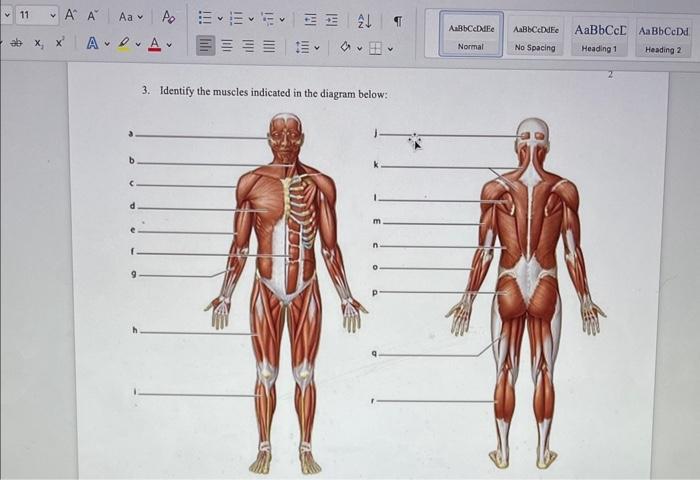This screenshot has width=700, height=480.
Task: Open highlight color dropdown arrow
Action: pyautogui.click(x=138, y=44)
